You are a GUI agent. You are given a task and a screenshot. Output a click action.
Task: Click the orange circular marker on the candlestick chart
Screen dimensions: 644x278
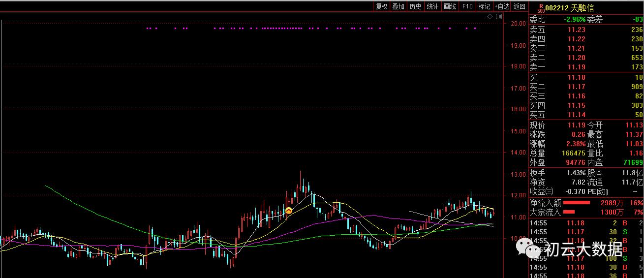289,211
